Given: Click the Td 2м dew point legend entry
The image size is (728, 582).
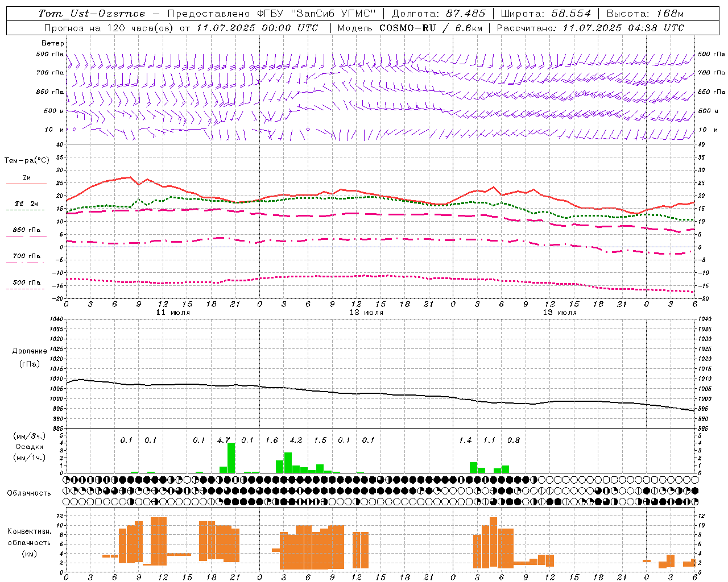Looking at the screenshot, I should [x=26, y=203].
